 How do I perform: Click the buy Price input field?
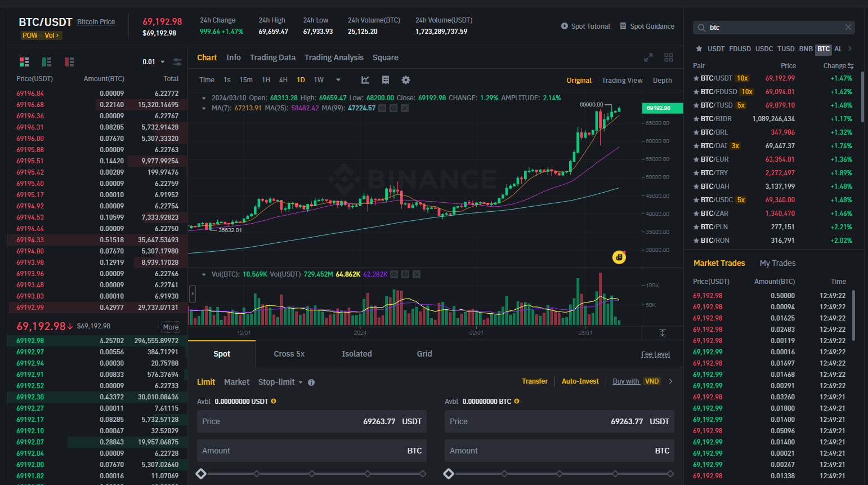[x=312, y=421]
